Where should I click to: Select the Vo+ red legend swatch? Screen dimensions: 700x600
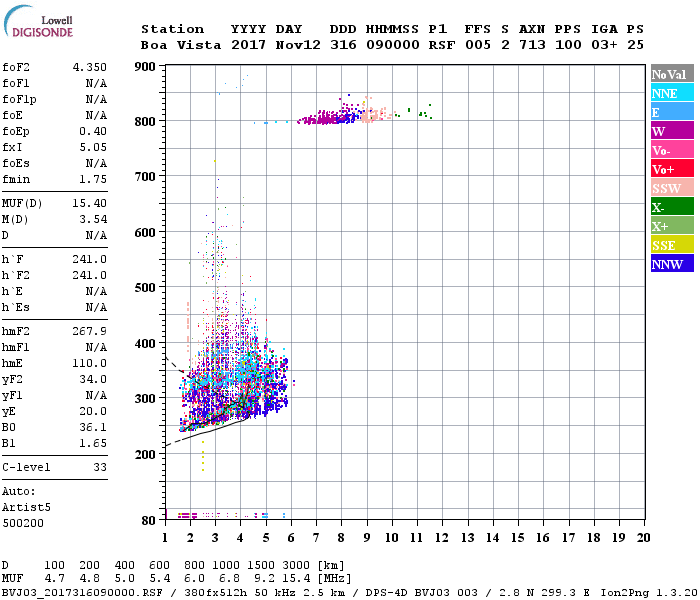[x=672, y=169]
